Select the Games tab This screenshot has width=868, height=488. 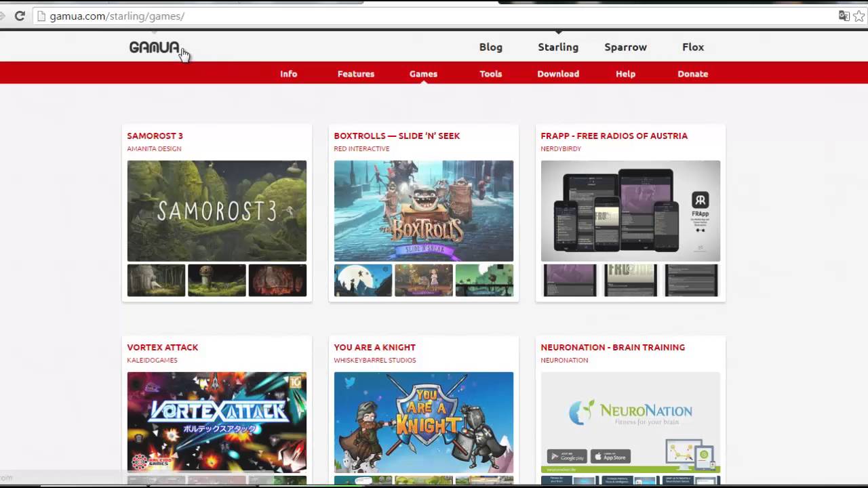point(423,74)
